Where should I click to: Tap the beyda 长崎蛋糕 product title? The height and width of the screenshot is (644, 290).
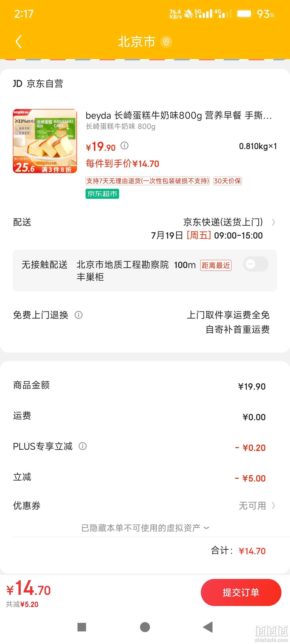tap(179, 115)
